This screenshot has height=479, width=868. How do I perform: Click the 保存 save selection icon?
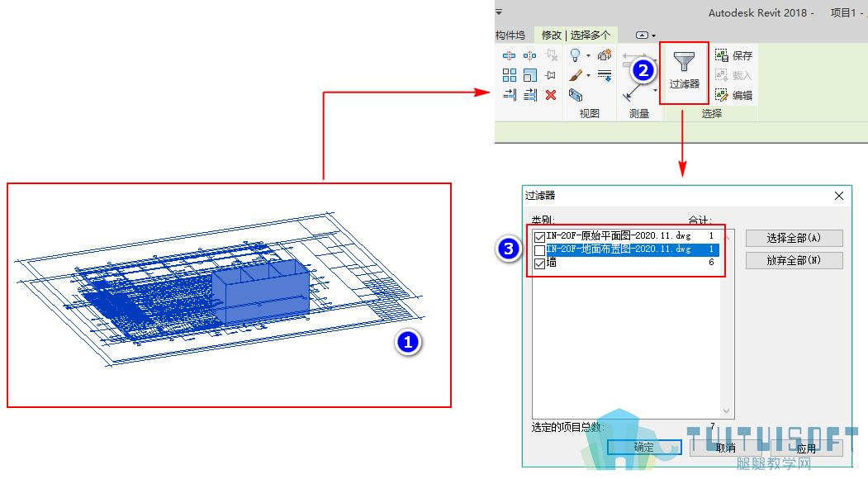733,55
